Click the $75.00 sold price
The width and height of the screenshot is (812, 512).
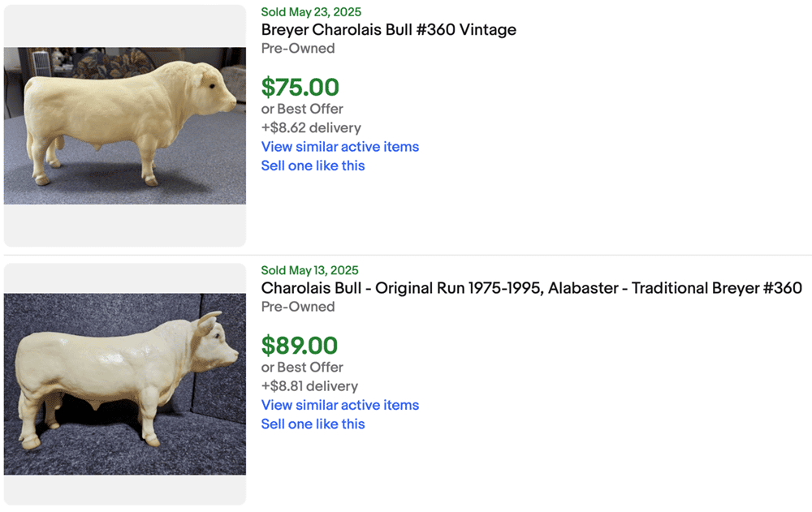pyautogui.click(x=300, y=87)
